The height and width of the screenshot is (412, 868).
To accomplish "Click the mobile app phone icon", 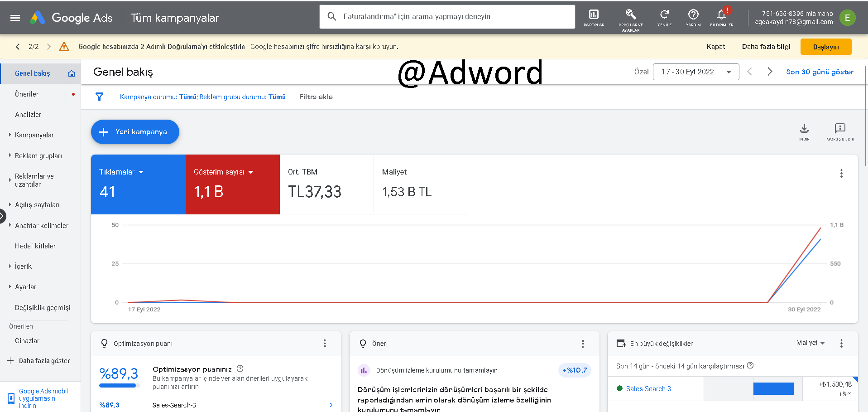I will tap(11, 398).
